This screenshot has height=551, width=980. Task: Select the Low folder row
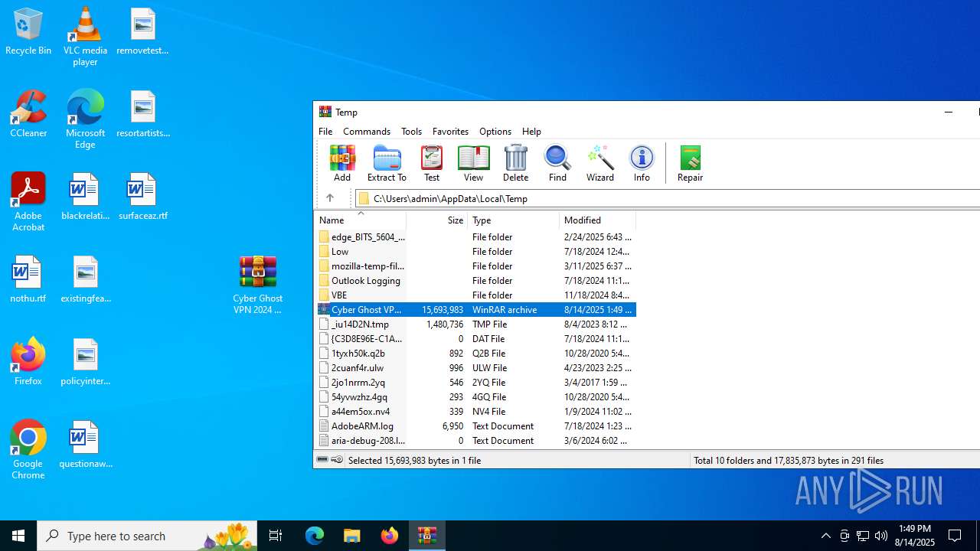tap(476, 252)
